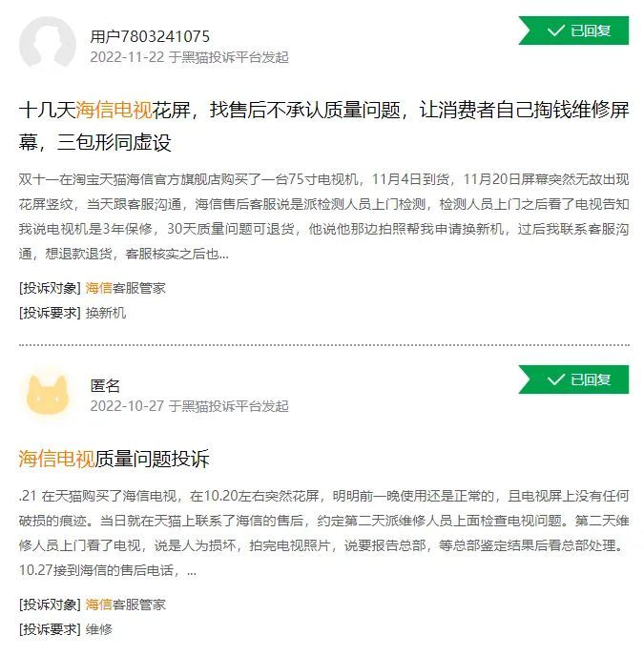The width and height of the screenshot is (644, 656).
Task: Click the gray default user avatar
Action: pyautogui.click(x=48, y=45)
